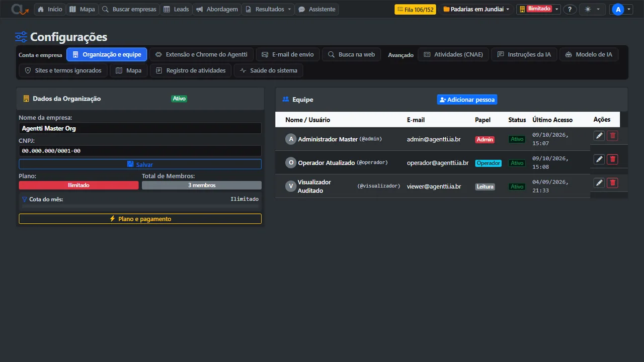Screen dimensions: 644x362
Task: Delete the Administrador Master user
Action: pos(612,136)
